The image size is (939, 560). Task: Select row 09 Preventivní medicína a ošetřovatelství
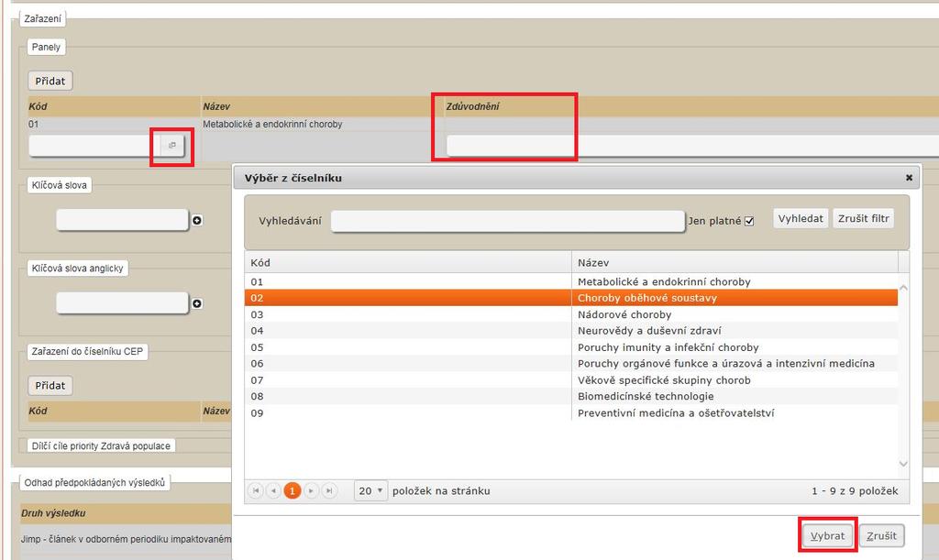pos(571,413)
